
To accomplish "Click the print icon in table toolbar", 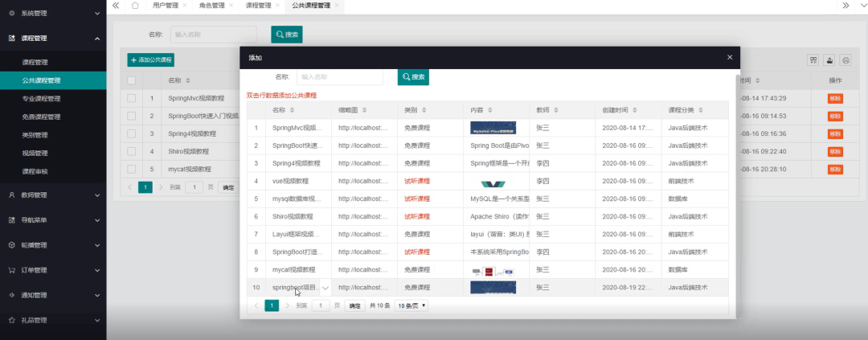I will point(845,59).
